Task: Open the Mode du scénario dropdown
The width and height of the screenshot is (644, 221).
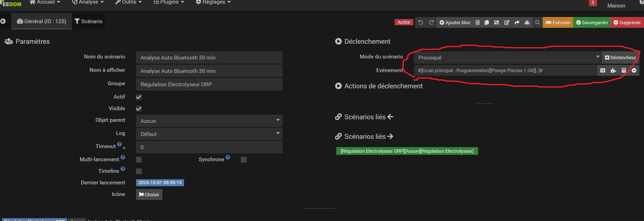Action: click(507, 57)
